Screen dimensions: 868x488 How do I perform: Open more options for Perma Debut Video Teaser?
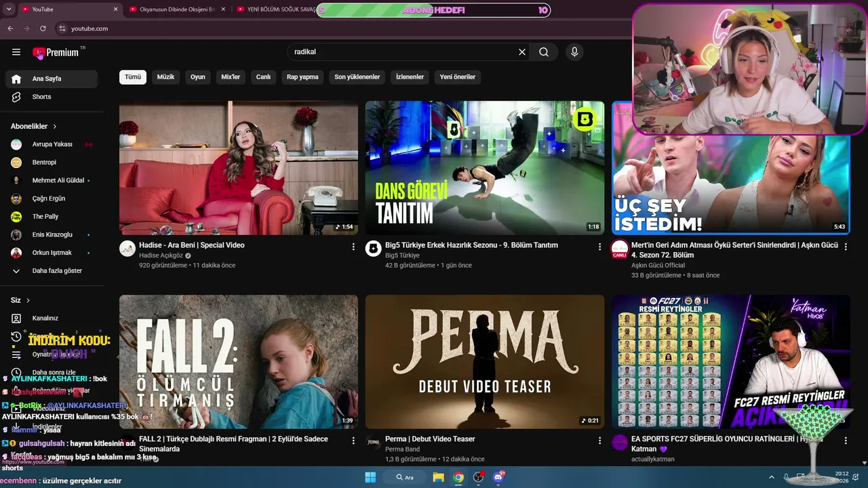[599, 441]
